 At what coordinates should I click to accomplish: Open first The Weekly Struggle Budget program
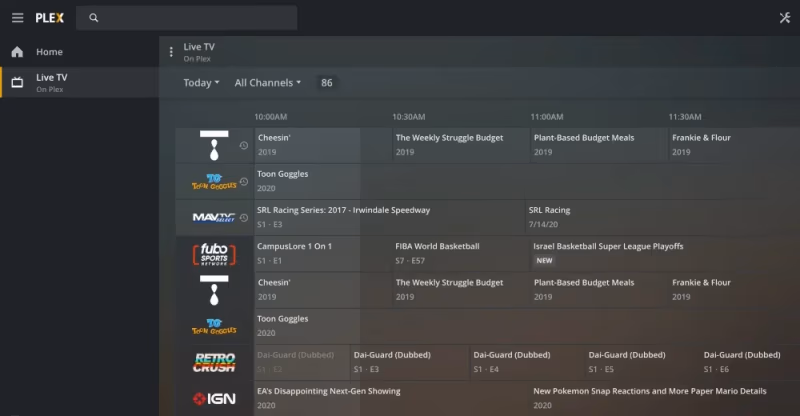pos(461,145)
